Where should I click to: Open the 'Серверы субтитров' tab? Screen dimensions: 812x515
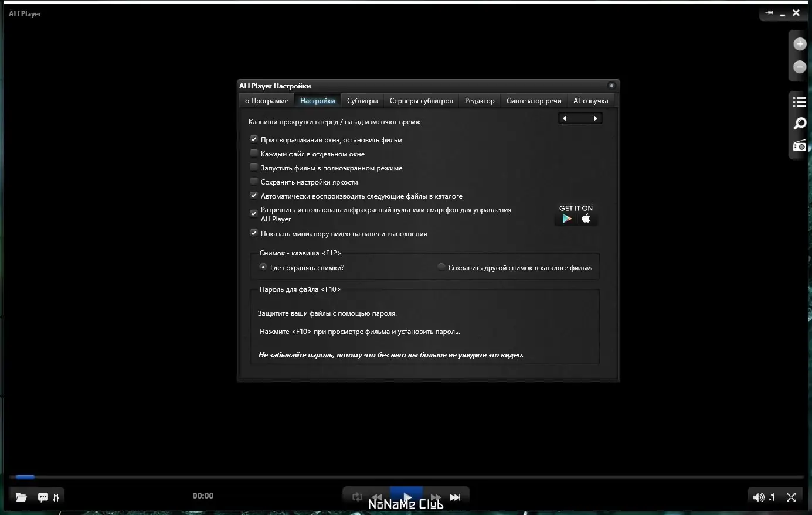pos(422,101)
